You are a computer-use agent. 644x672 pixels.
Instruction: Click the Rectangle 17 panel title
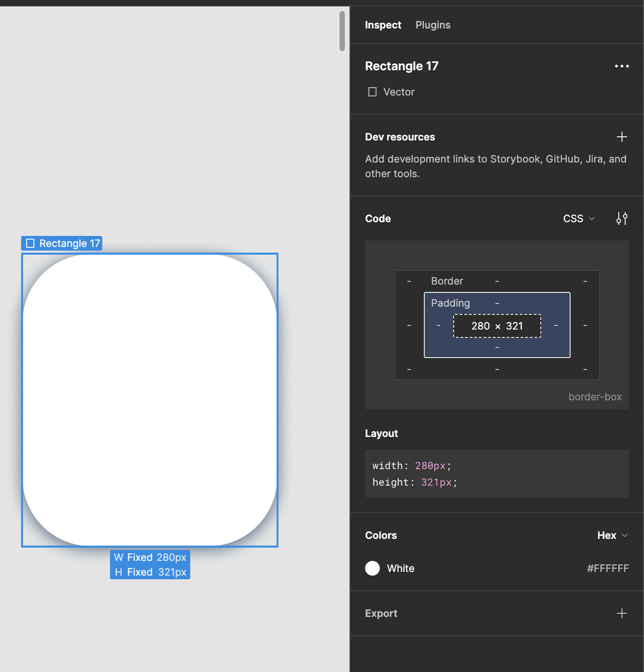(402, 66)
